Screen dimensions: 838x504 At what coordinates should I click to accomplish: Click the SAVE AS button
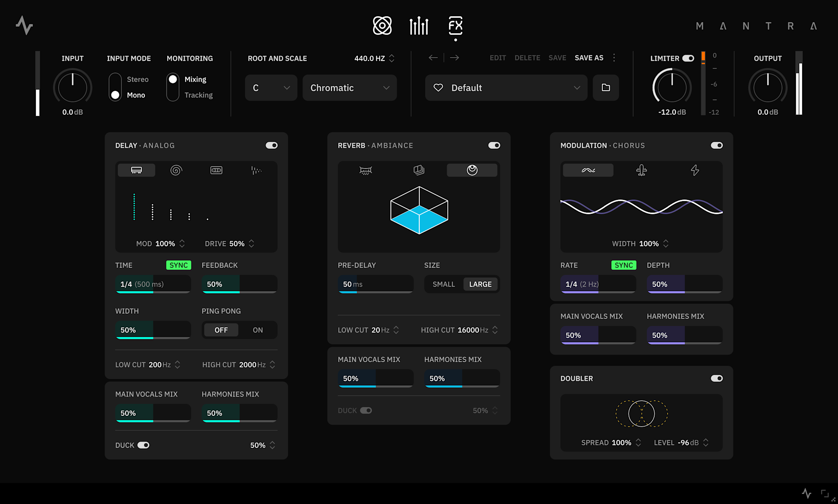coord(589,58)
